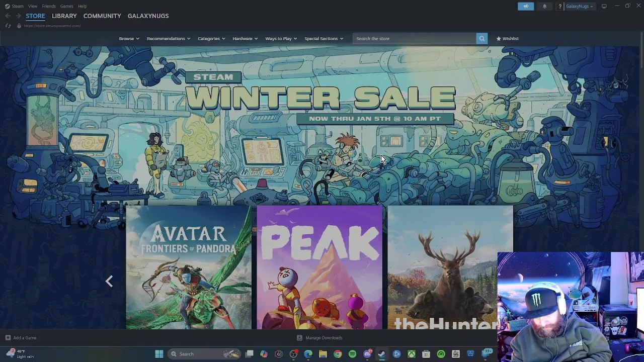Open File Explorer from the taskbar
Viewport: 644px width, 362px height.
[323, 354]
